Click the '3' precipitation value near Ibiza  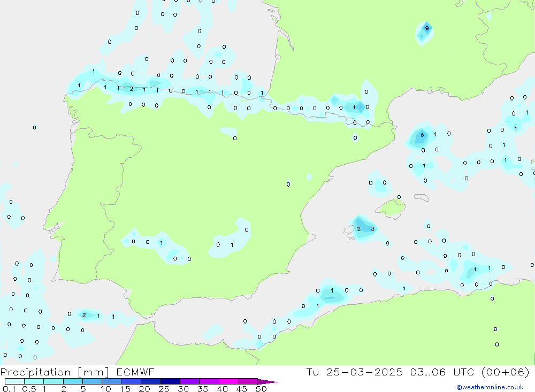(x=372, y=229)
